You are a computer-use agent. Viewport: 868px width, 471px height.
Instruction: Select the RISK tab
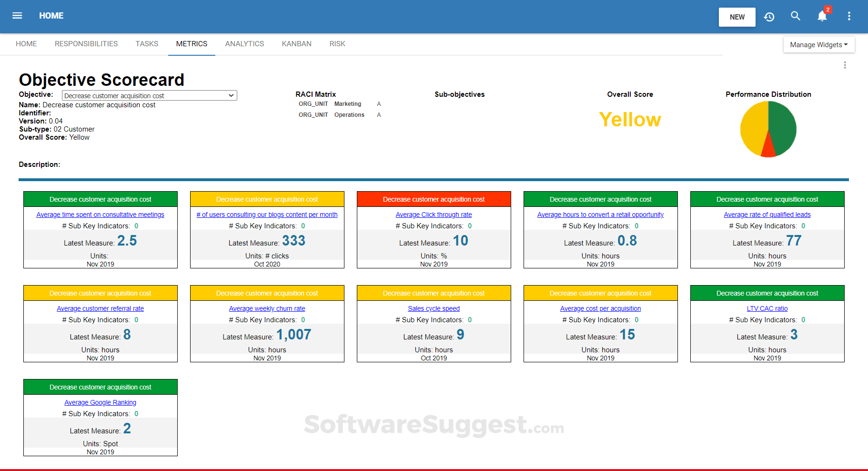pos(337,43)
